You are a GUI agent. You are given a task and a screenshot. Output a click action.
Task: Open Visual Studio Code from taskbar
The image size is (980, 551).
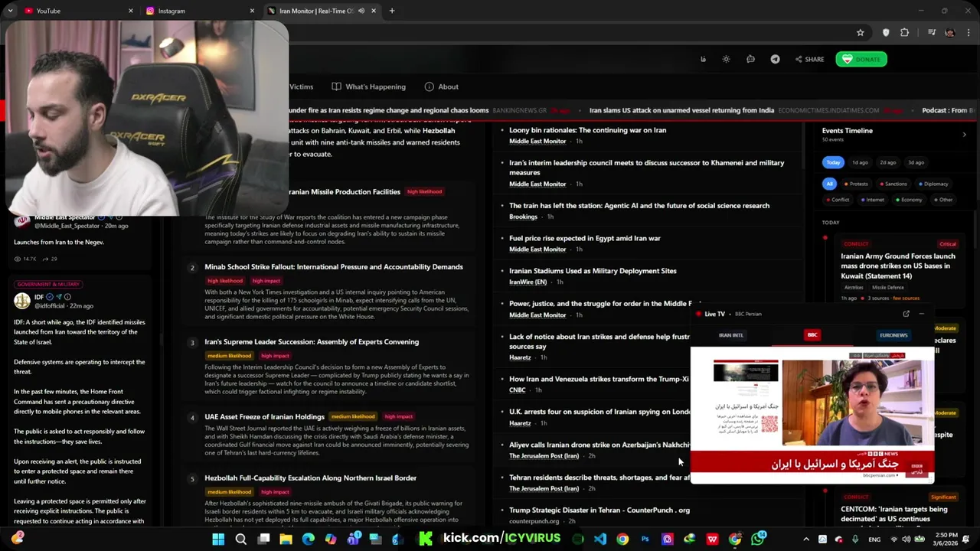[x=600, y=539]
